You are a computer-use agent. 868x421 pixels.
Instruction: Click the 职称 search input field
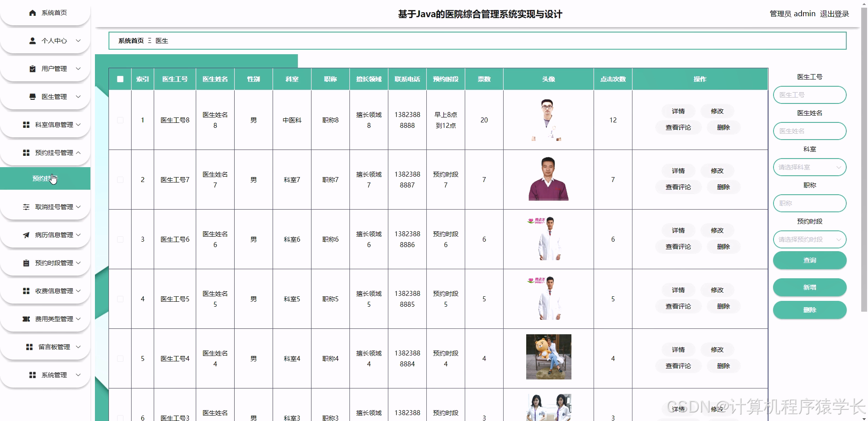point(810,203)
